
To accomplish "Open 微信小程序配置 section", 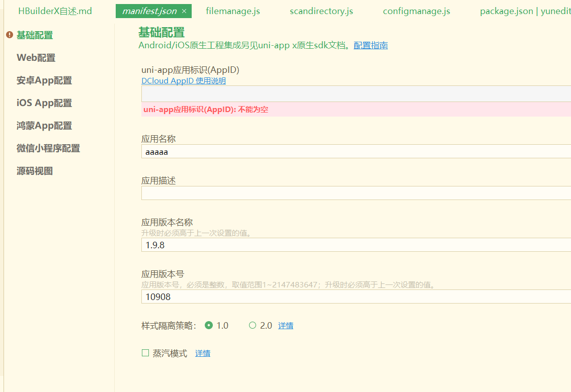I will (x=48, y=148).
